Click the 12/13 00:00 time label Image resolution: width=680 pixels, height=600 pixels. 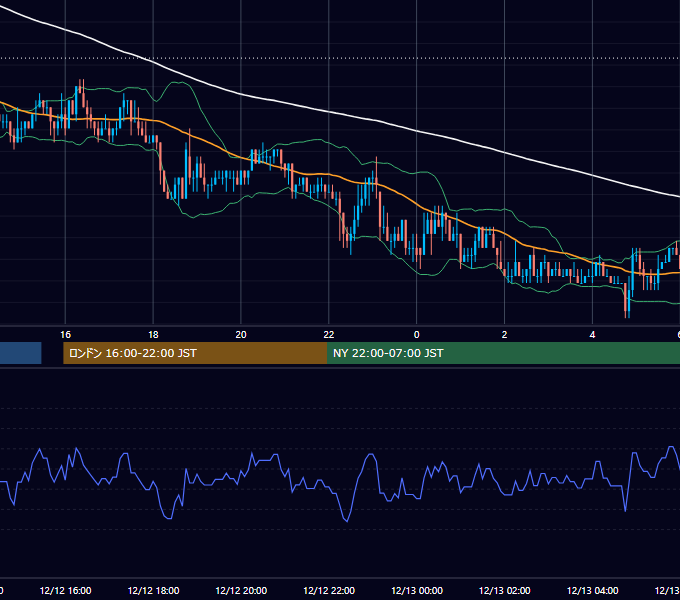417,590
